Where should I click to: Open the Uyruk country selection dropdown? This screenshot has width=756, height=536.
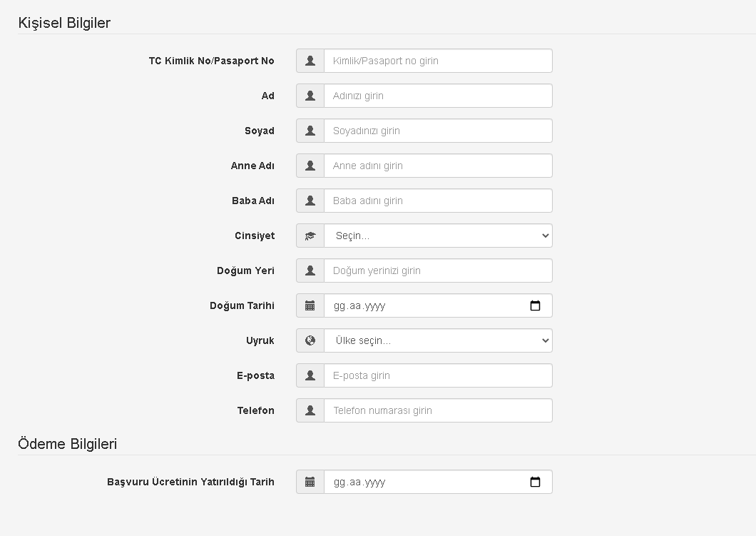pyautogui.click(x=438, y=340)
